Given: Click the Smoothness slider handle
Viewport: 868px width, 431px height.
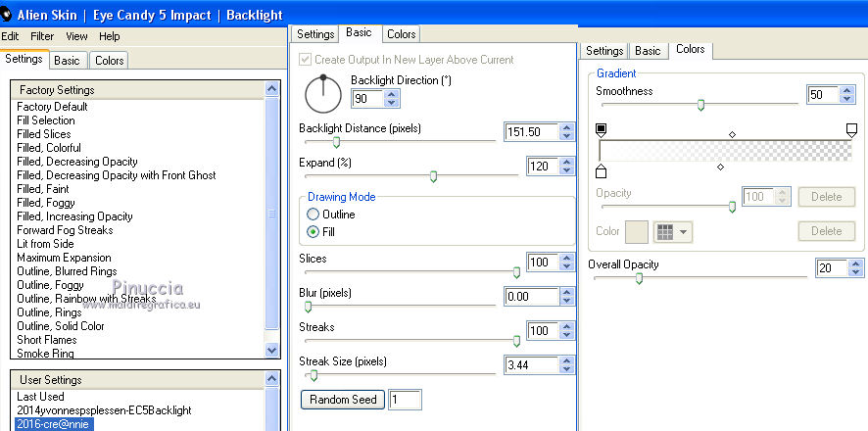Looking at the screenshot, I should (x=700, y=105).
